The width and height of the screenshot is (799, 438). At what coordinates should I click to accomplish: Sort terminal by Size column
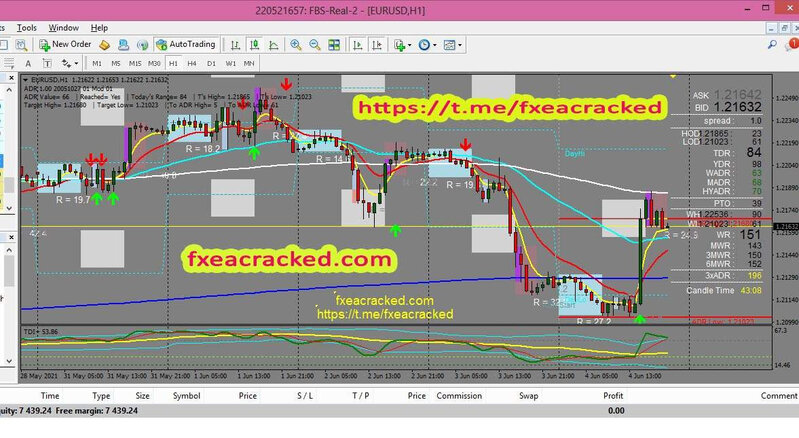(x=143, y=396)
